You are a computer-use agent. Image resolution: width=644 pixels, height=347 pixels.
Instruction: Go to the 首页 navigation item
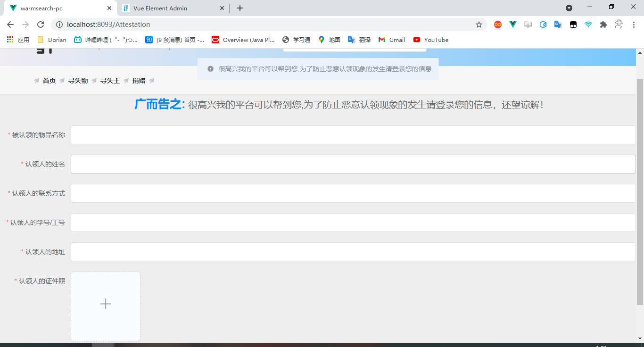(49, 81)
